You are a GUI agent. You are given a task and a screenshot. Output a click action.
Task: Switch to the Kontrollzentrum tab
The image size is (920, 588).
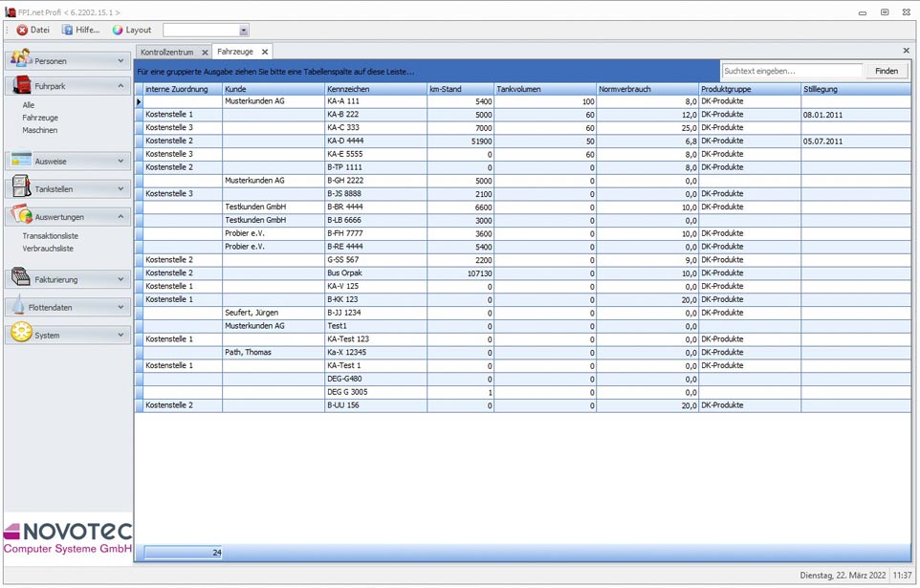point(166,52)
